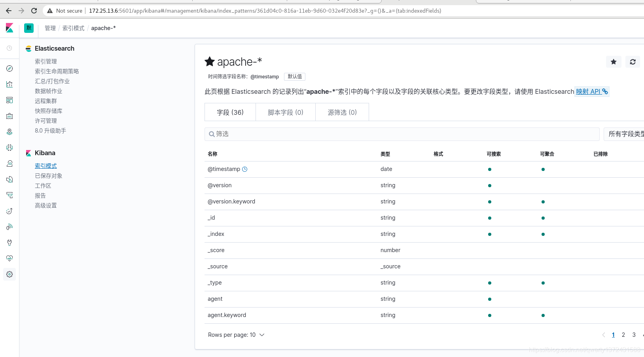This screenshot has height=357, width=644.
Task: Click the agent.keyword field name
Action: [x=227, y=315]
